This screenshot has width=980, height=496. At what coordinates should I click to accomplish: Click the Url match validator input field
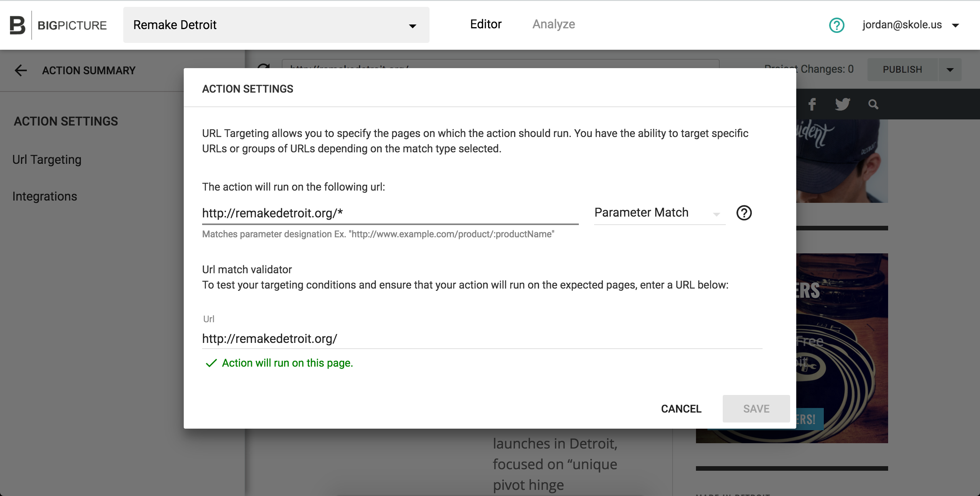pyautogui.click(x=482, y=339)
